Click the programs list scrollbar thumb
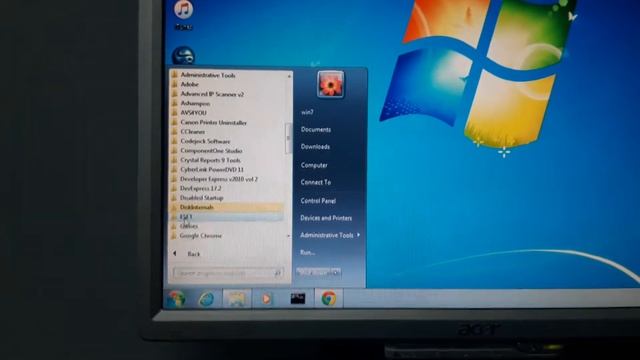The width and height of the screenshot is (640, 360). pyautogui.click(x=289, y=138)
